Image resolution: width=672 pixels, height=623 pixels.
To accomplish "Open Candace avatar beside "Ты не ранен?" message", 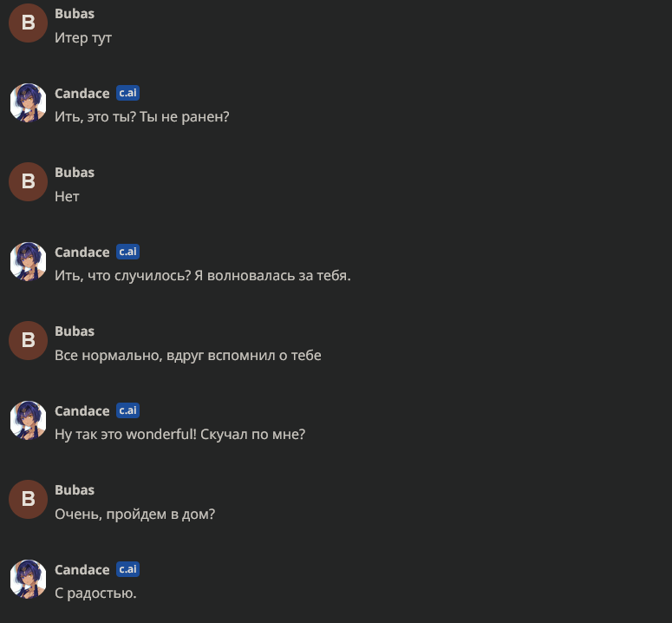I will 28,102.
